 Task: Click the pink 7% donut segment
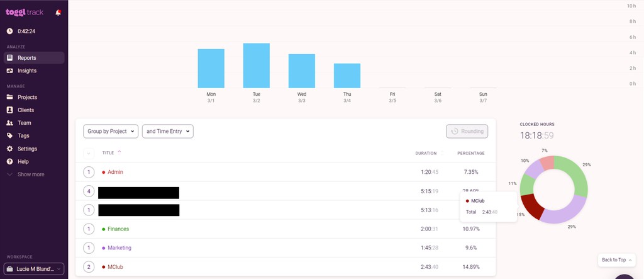coord(548,163)
